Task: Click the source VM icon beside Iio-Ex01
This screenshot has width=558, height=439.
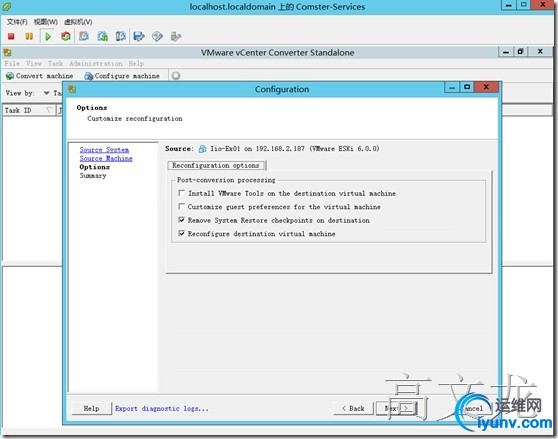Action: point(202,149)
